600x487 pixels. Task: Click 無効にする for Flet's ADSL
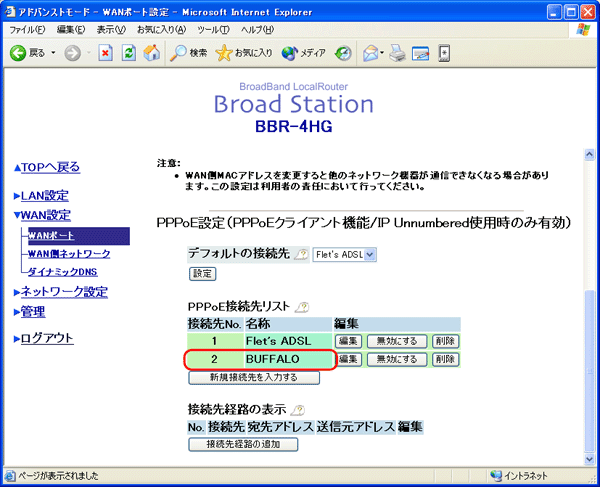click(397, 341)
